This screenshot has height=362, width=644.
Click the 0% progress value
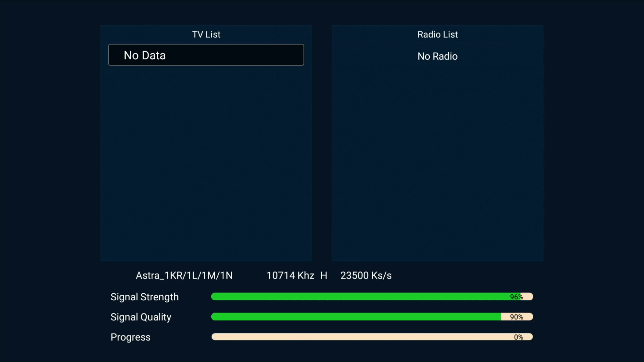click(518, 337)
